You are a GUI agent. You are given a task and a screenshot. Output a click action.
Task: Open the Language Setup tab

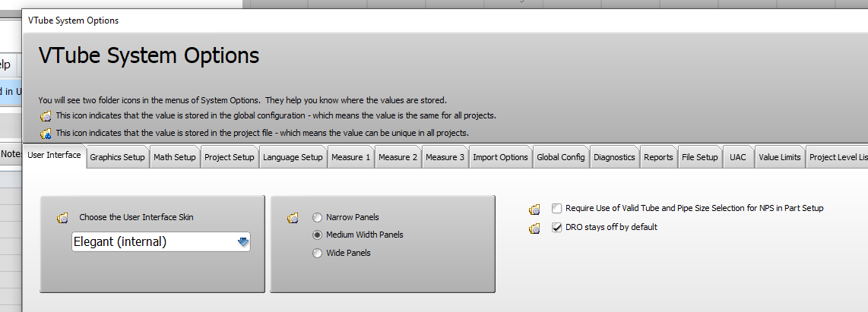tap(293, 157)
